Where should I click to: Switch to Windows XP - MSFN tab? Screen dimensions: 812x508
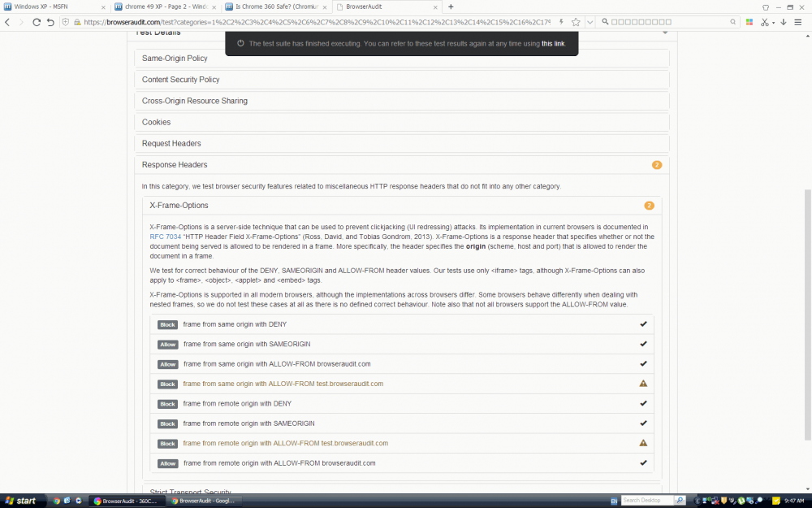[x=54, y=7]
